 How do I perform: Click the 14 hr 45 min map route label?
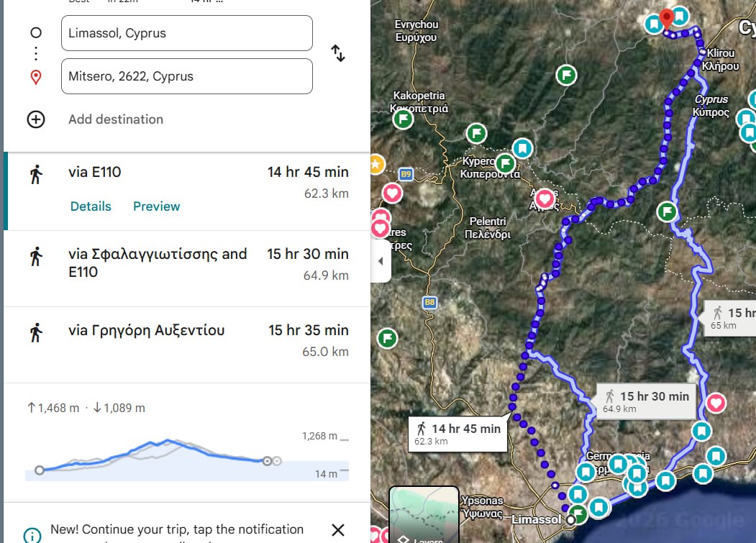point(457,434)
